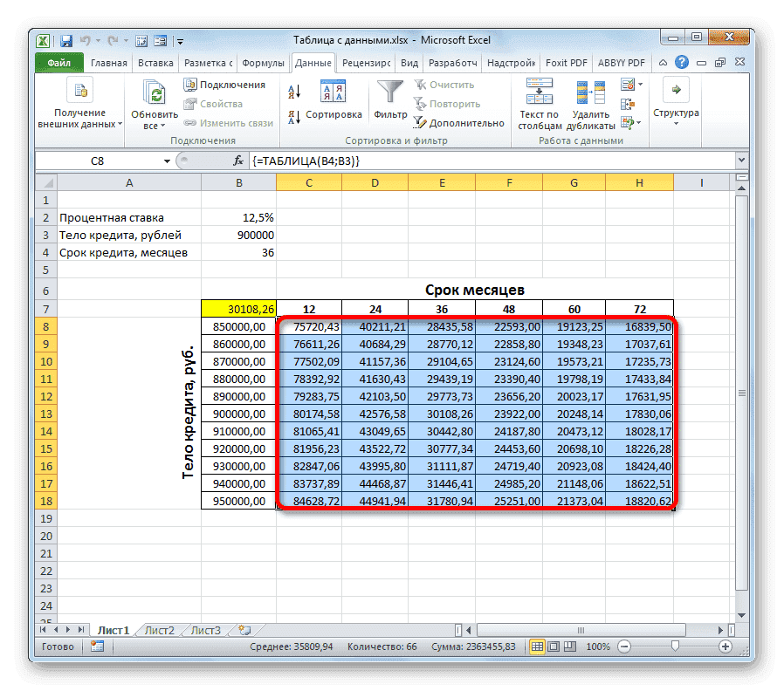
Task: Expand the Quick Access Toolbar menu
Action: tap(180, 40)
